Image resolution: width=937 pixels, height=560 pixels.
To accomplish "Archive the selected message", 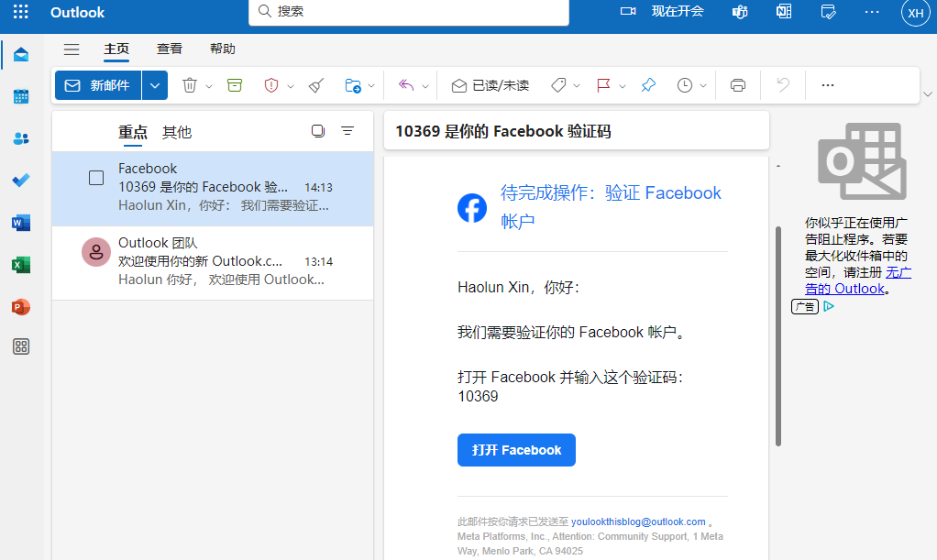I will [235, 85].
